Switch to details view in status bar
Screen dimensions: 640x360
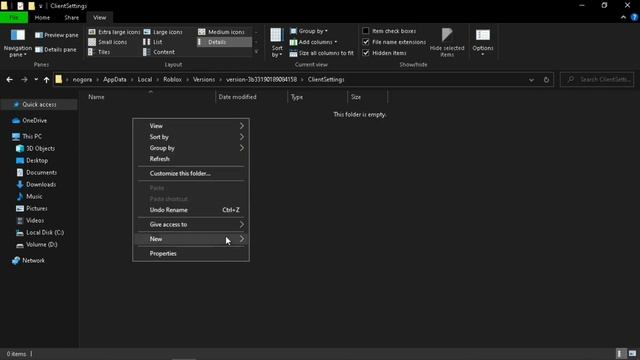tap(619, 353)
